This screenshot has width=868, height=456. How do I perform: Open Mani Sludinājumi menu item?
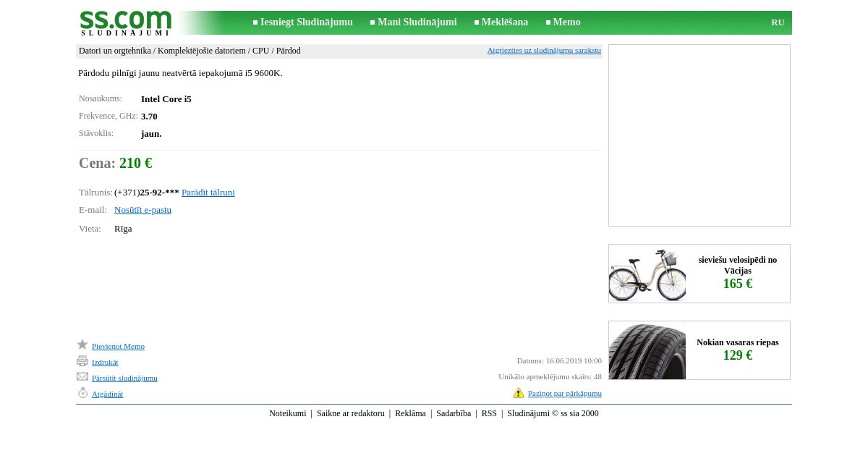(417, 22)
